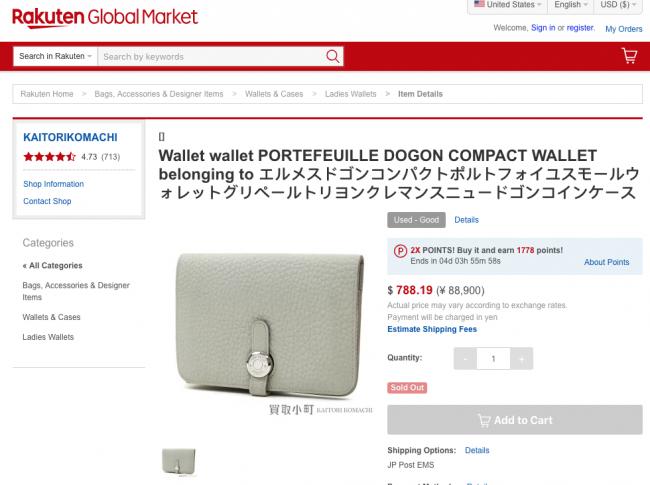The height and width of the screenshot is (485, 650).
Task: Click the Sign in link
Action: coord(543,28)
